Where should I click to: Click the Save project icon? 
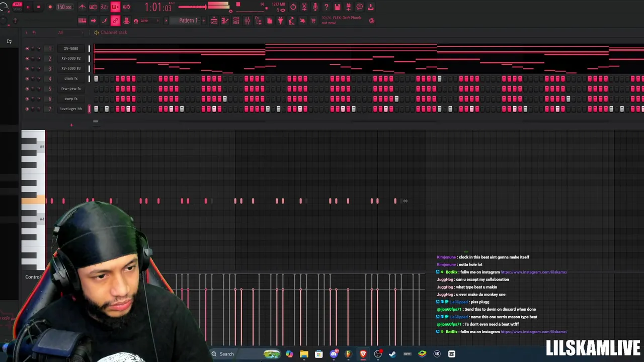(x=337, y=7)
